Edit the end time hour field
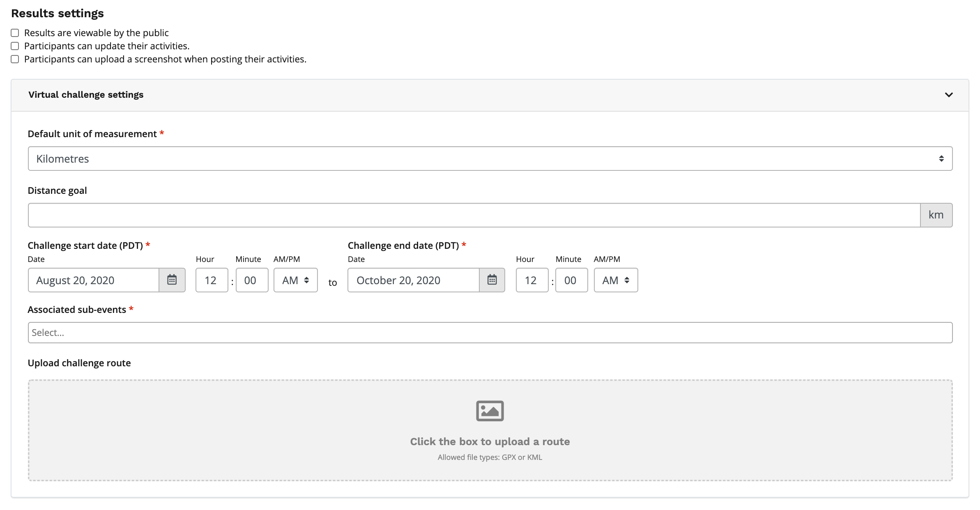Image resolution: width=980 pixels, height=510 pixels. tap(531, 280)
